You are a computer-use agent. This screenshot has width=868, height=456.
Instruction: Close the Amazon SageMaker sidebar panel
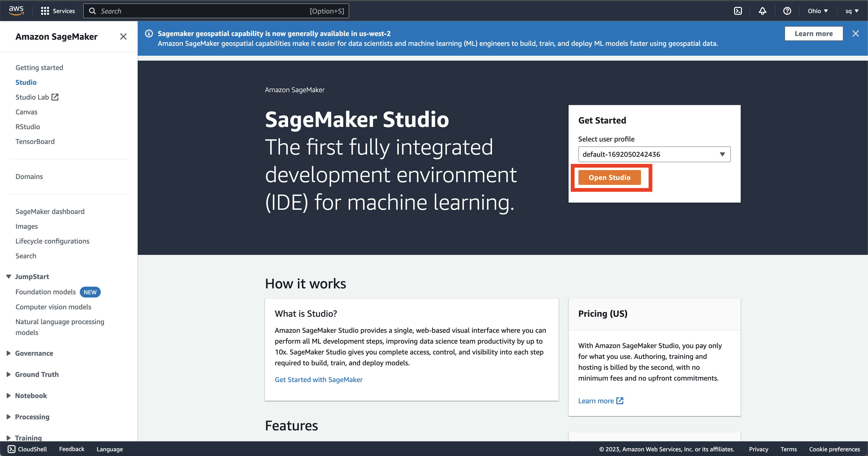coord(123,36)
